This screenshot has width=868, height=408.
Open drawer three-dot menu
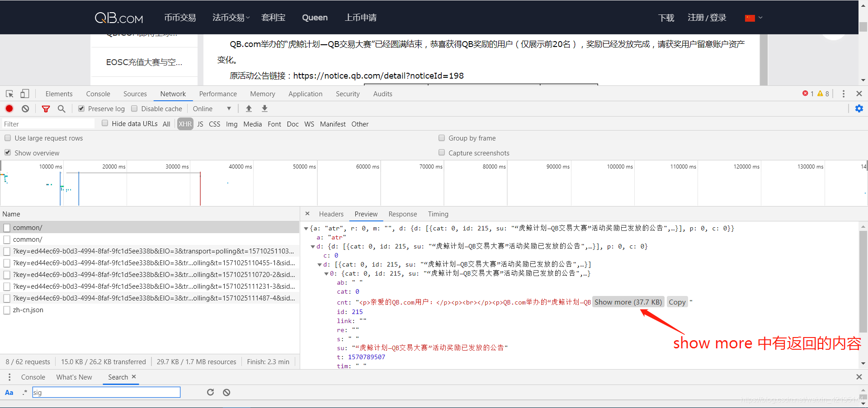9,377
